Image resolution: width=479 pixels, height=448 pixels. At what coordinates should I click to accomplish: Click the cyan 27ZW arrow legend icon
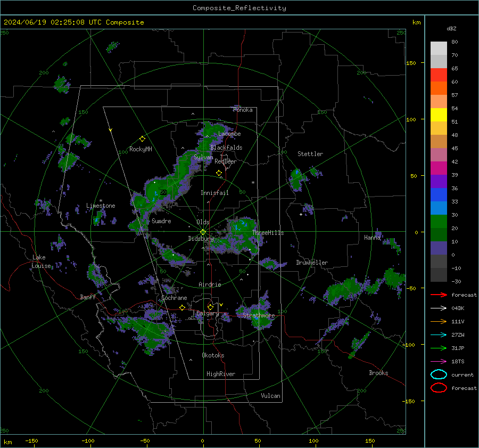pyautogui.click(x=439, y=335)
